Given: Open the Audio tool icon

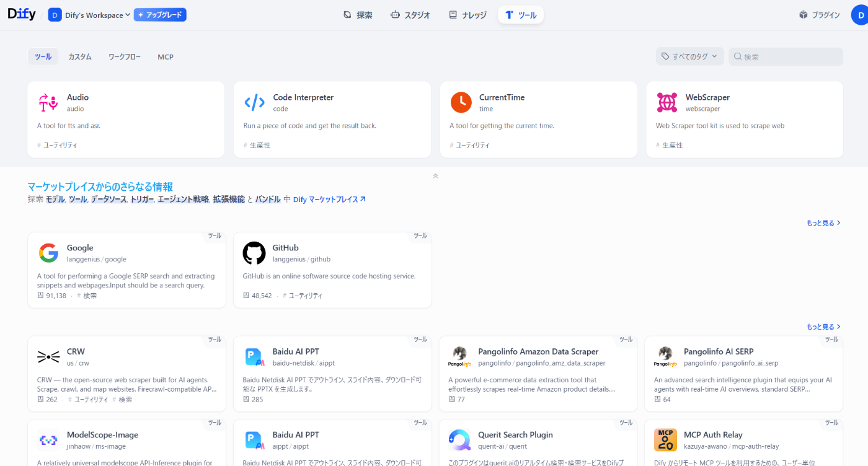Looking at the screenshot, I should pyautogui.click(x=48, y=102).
